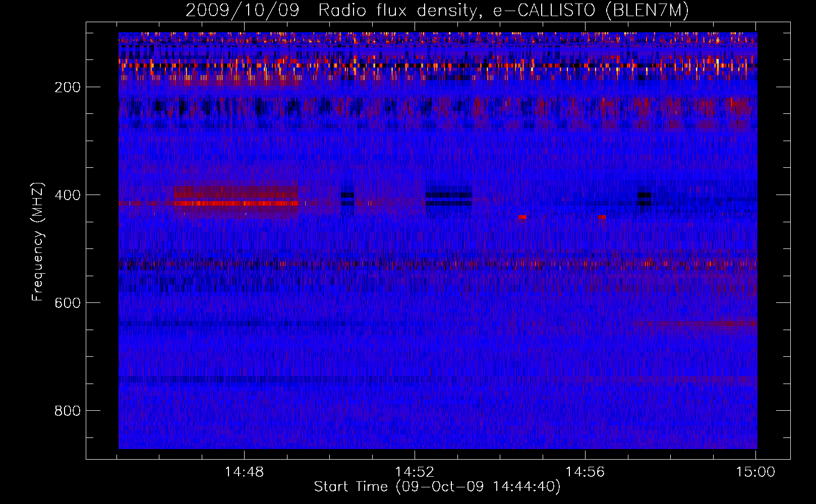
Task: Click the 14:52 time tick label
Action: pyautogui.click(x=415, y=472)
